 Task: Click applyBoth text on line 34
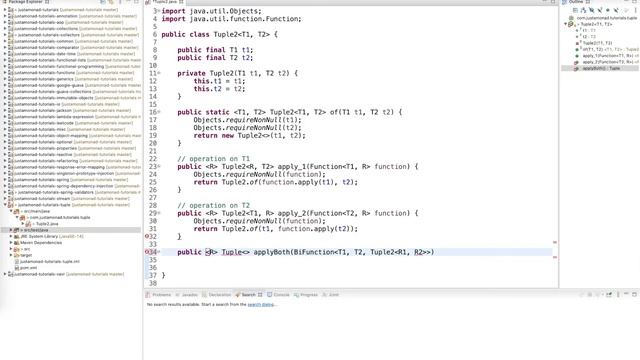[x=271, y=252]
